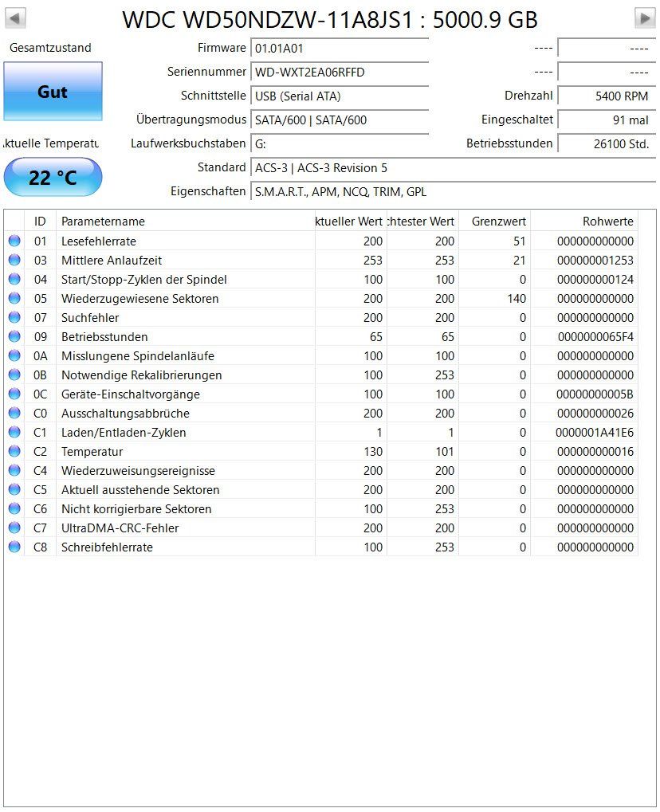The height and width of the screenshot is (812, 660).
Task: Click status icon for Betriebsstunden attribute row
Action: (14, 336)
